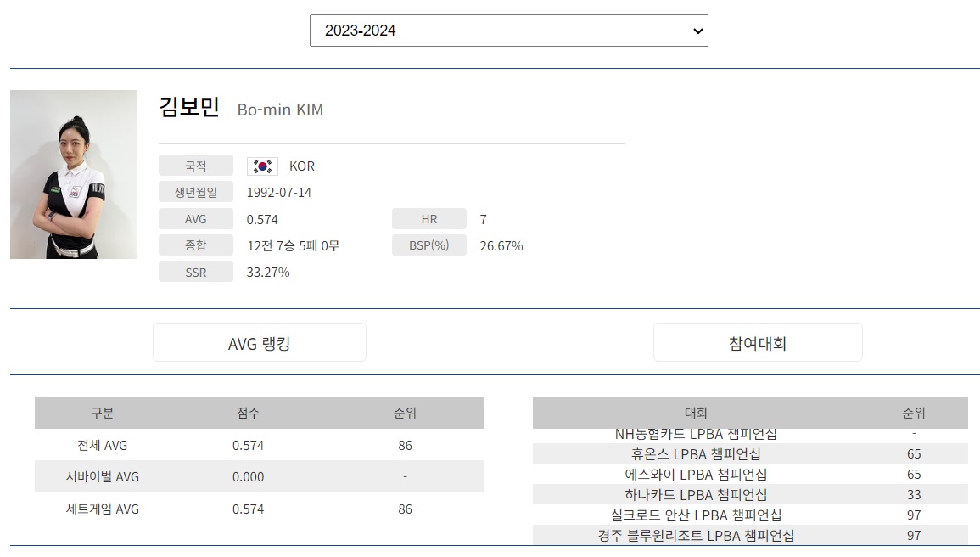Click the 순위 header in tournament table

(914, 413)
